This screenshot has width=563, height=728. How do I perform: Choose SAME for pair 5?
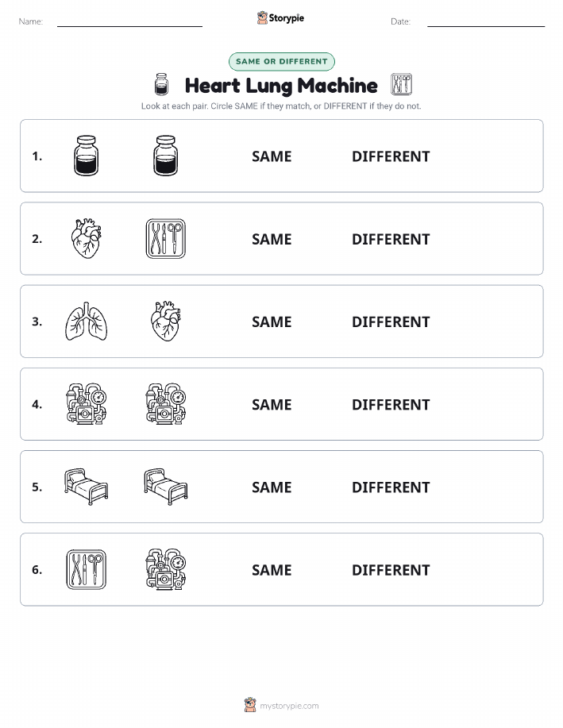[272, 487]
